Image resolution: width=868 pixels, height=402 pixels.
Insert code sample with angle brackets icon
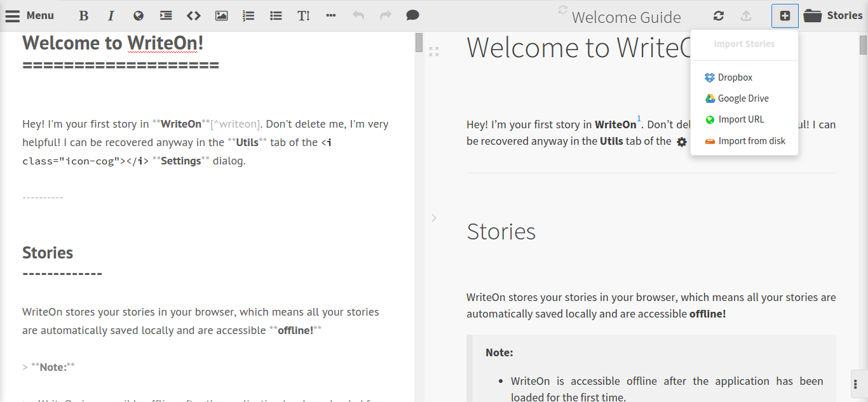click(x=194, y=16)
